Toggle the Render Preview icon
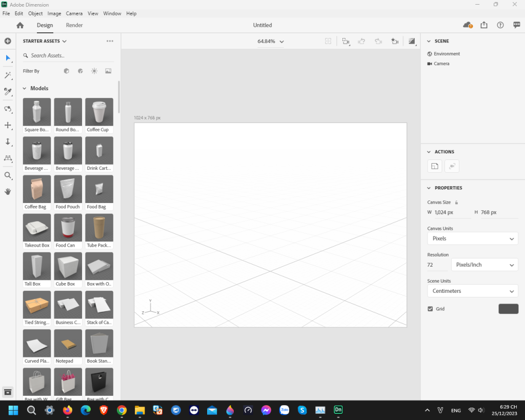Screen dimensions: 525x420 pos(412,41)
